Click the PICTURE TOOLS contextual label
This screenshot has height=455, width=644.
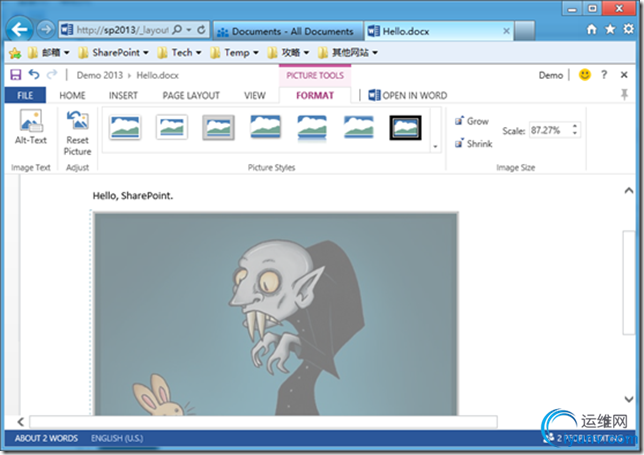click(x=315, y=76)
